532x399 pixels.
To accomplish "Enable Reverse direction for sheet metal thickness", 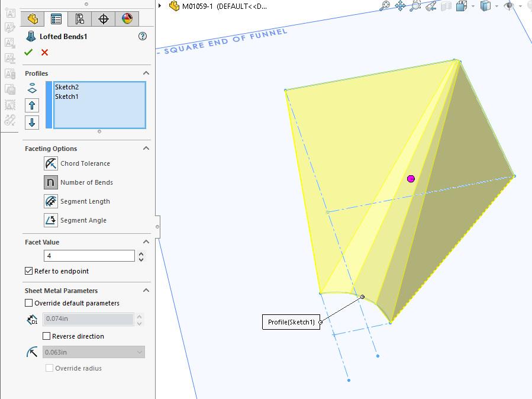I will (x=46, y=336).
